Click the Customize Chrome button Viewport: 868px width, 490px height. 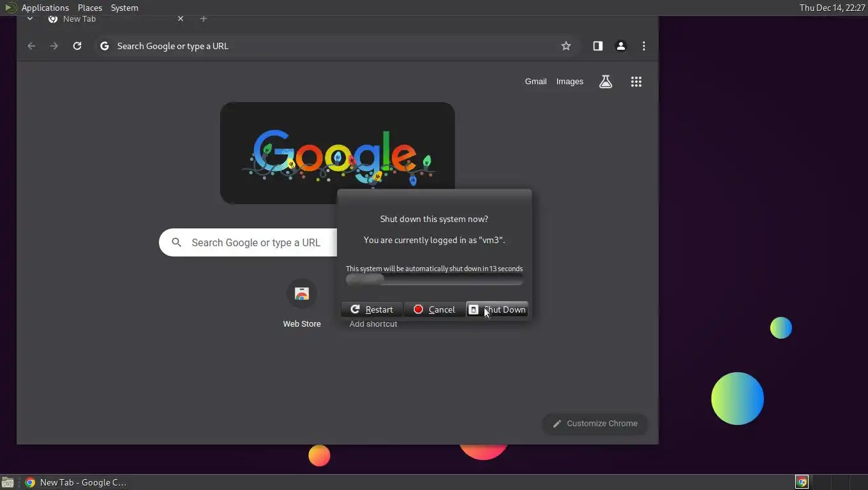tap(595, 424)
